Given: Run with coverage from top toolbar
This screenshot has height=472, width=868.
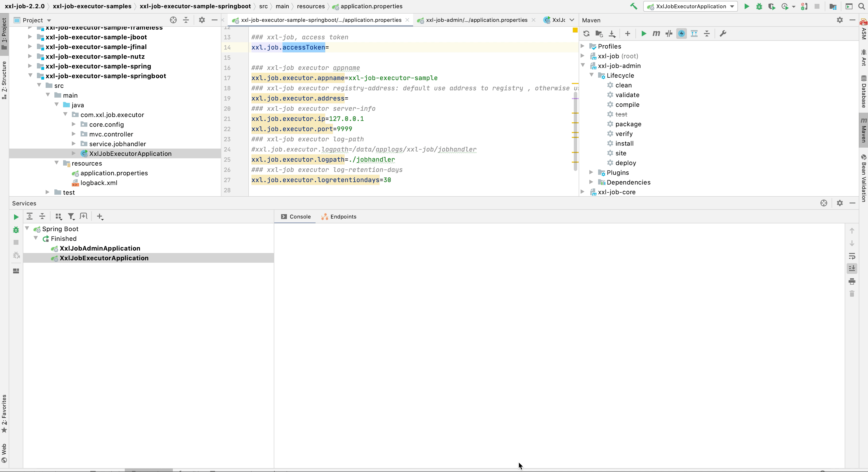Looking at the screenshot, I should coord(772,6).
